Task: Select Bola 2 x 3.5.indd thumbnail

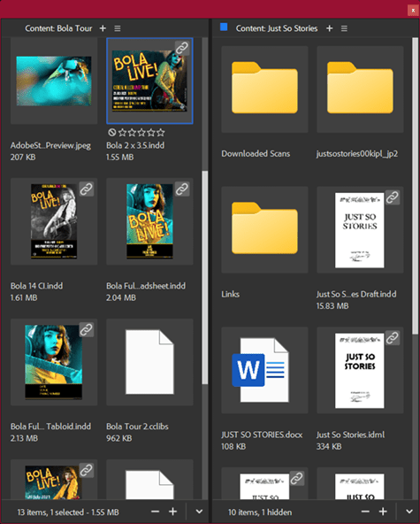Action: point(149,81)
